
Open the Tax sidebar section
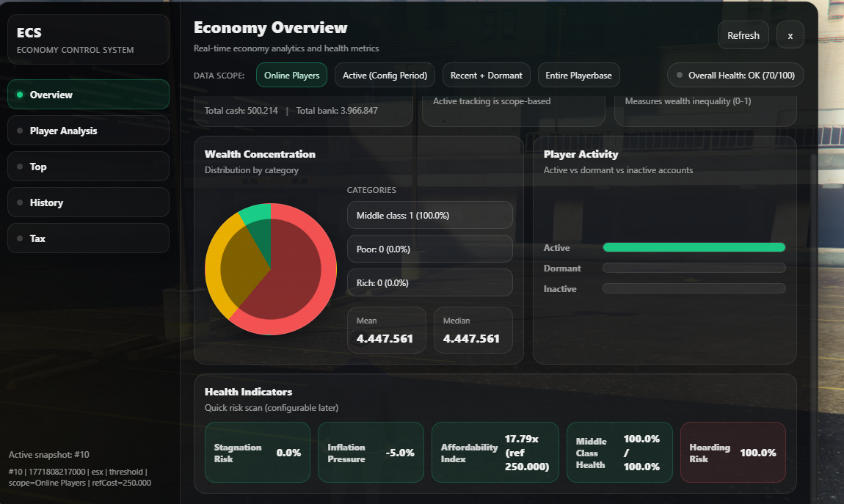(88, 238)
